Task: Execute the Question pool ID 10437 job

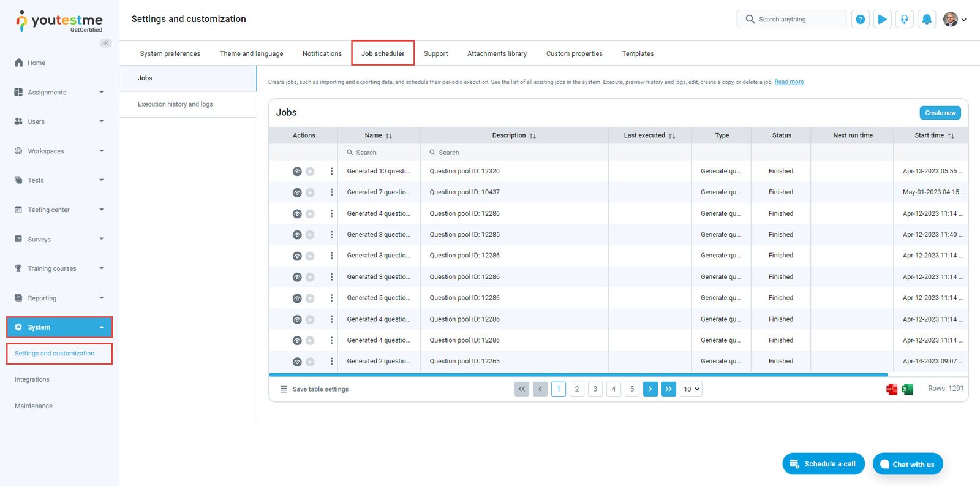Action: click(x=310, y=192)
